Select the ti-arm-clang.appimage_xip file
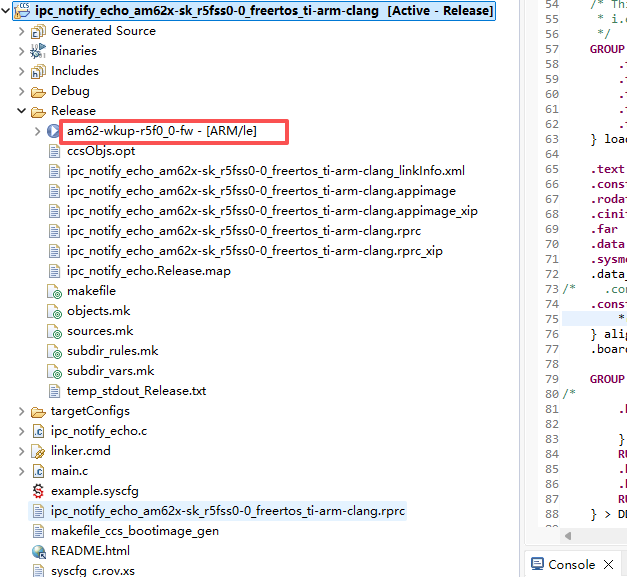Viewport: 627px width, 577px height. 272,211
